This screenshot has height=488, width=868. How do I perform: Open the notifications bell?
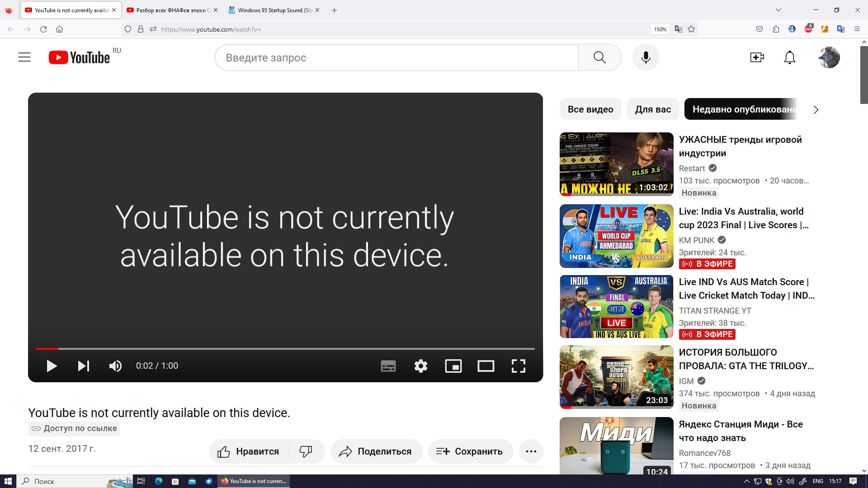789,57
